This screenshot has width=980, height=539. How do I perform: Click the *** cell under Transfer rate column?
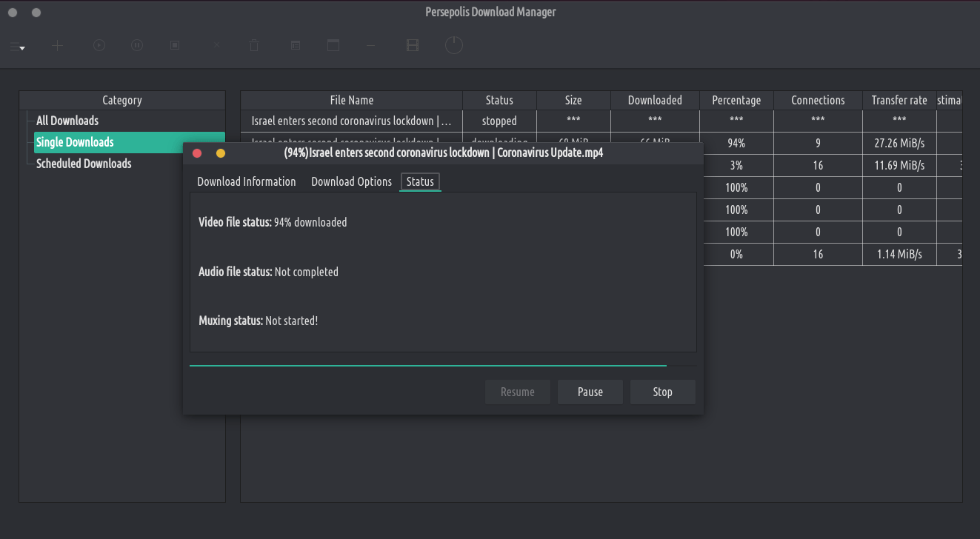[899, 121]
